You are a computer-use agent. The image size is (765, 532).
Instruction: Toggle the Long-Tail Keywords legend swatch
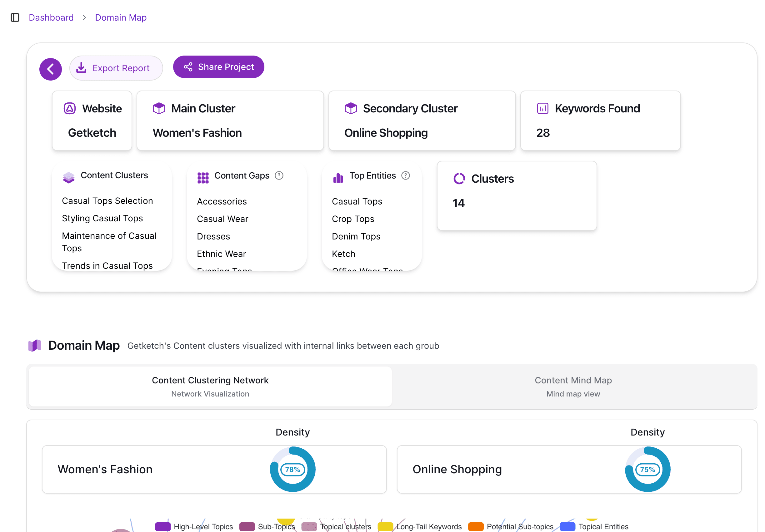click(x=386, y=526)
